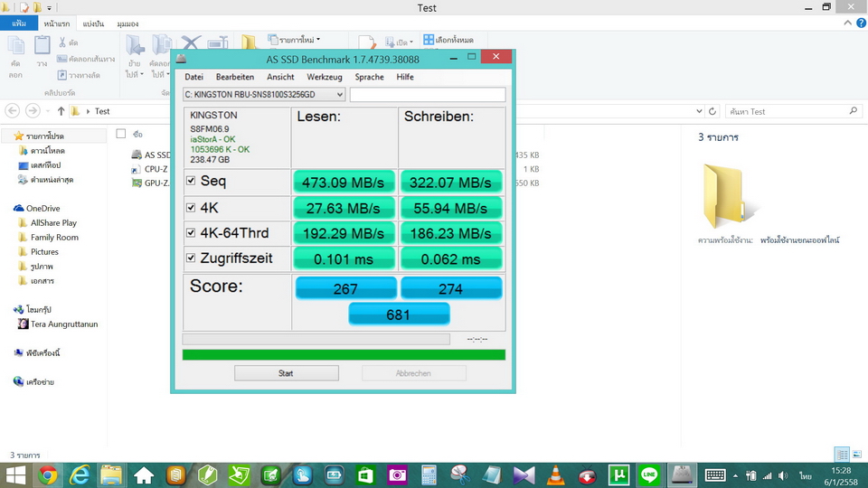
Task: Click the Explorer Refresh button
Action: 712,111
